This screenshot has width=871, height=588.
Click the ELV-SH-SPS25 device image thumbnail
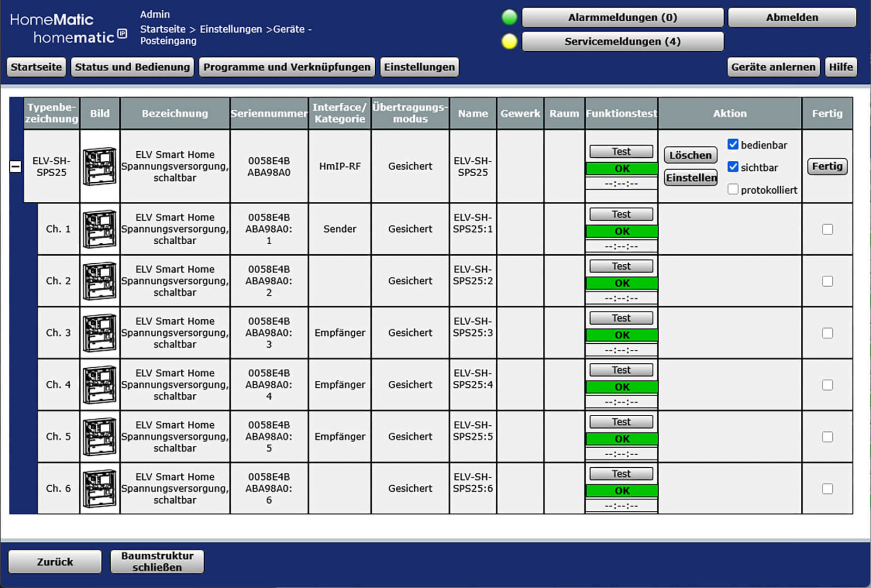point(100,166)
